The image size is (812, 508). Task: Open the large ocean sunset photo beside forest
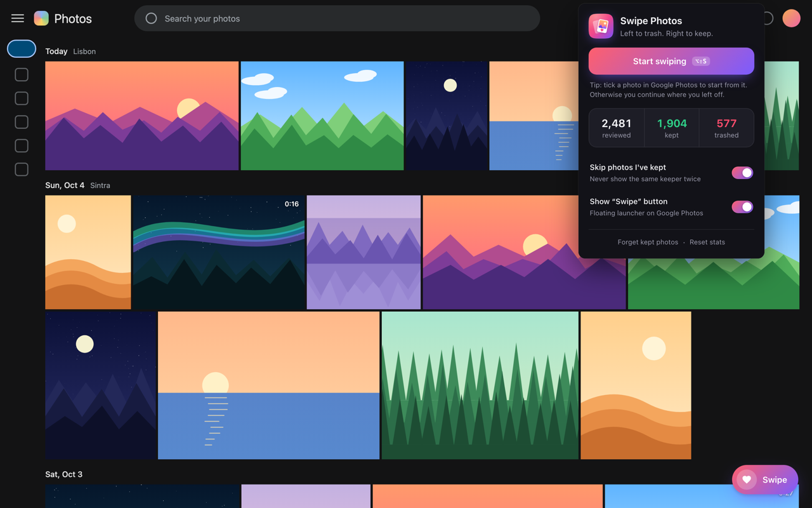(x=269, y=385)
